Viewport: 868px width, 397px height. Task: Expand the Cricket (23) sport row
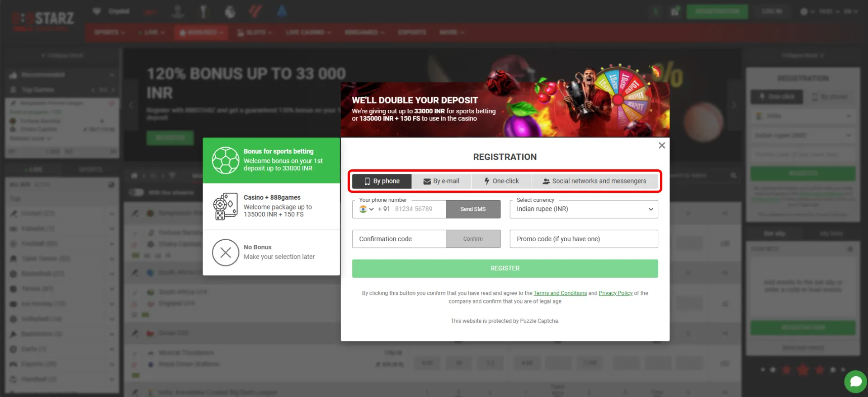click(62, 214)
